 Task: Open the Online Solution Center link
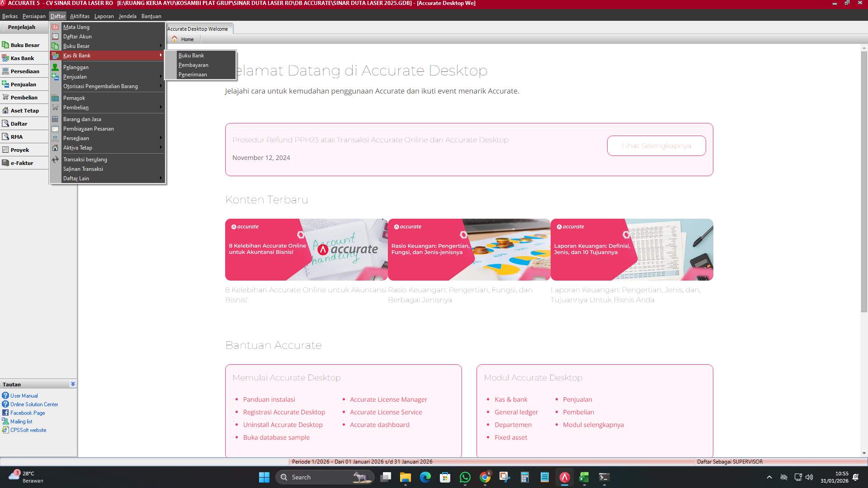click(x=34, y=404)
